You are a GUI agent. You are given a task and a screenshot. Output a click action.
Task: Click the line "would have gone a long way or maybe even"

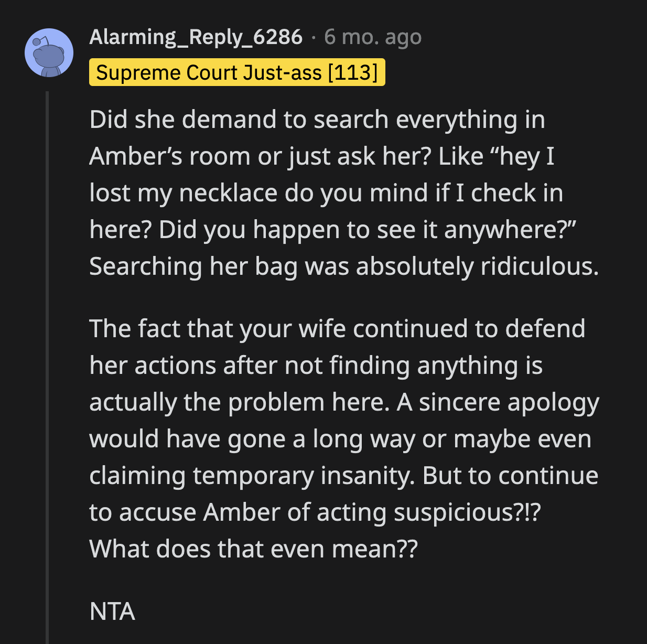coord(340,439)
